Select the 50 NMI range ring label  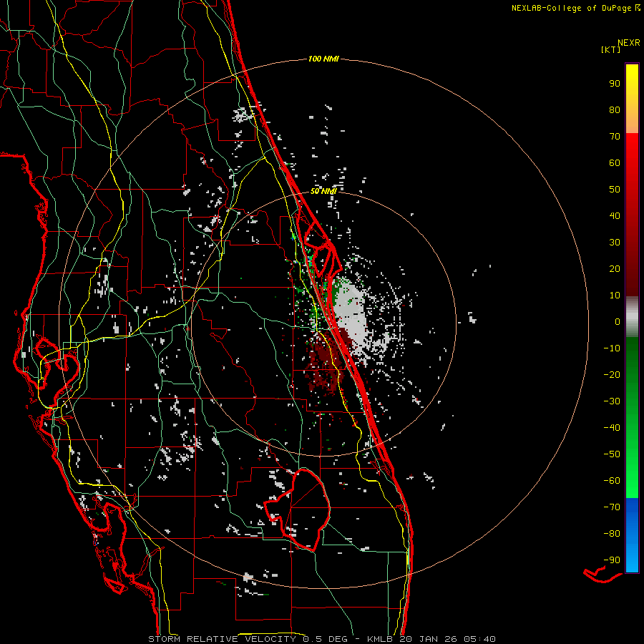[x=323, y=191]
